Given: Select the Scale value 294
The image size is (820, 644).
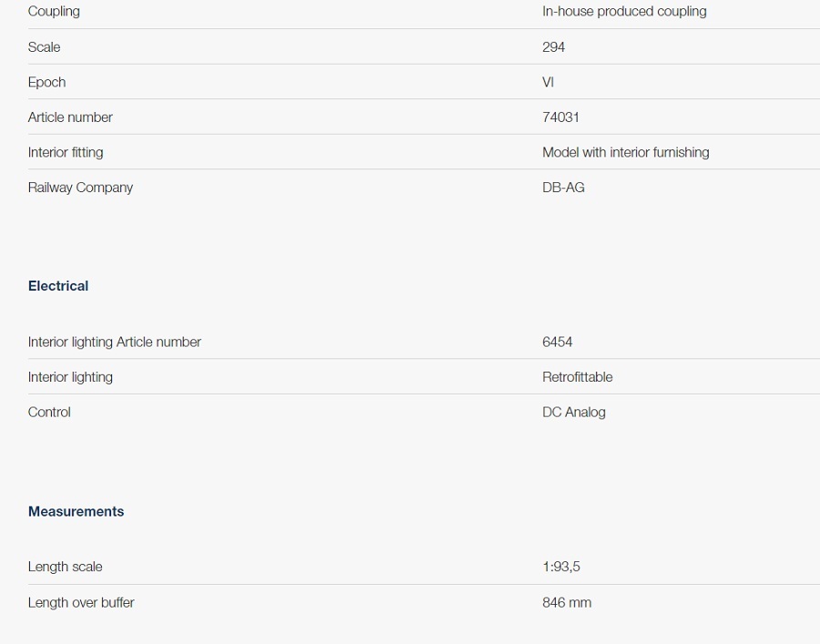Looking at the screenshot, I should tap(553, 47).
